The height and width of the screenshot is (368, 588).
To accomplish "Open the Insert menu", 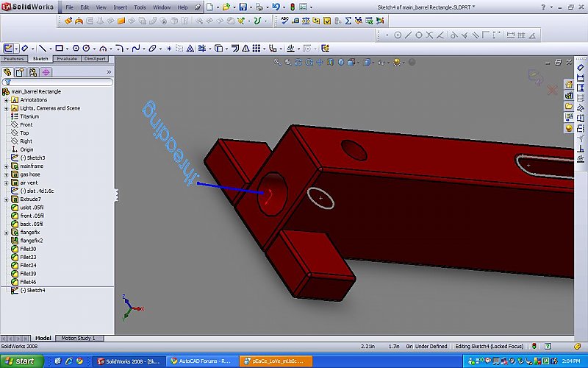I will coord(120,7).
